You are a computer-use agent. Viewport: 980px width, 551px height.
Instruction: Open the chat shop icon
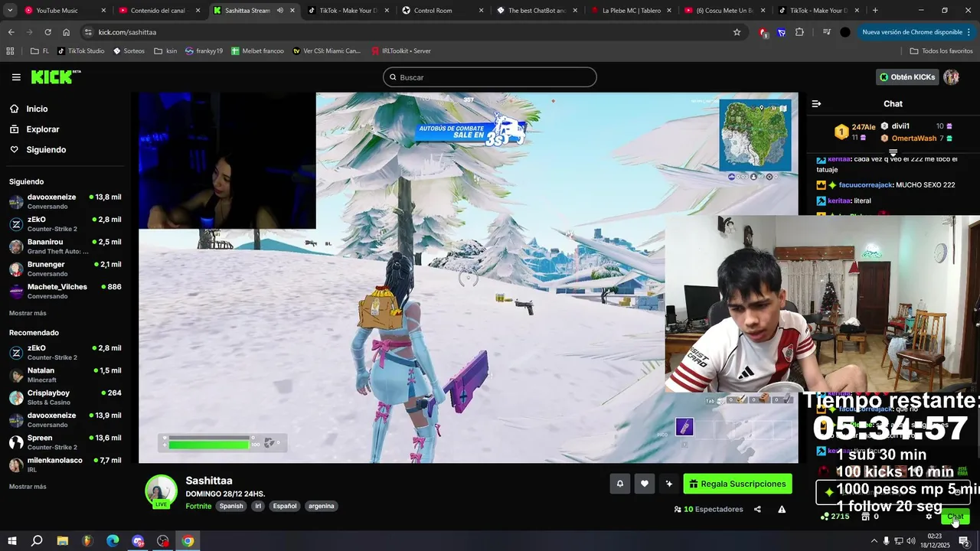click(x=865, y=517)
